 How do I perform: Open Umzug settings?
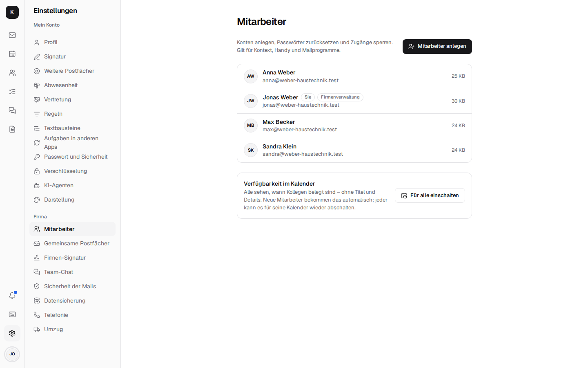tap(72, 329)
